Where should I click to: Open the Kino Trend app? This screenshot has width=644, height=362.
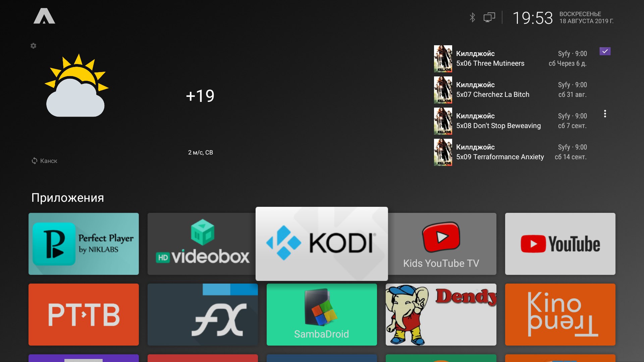[560, 314]
